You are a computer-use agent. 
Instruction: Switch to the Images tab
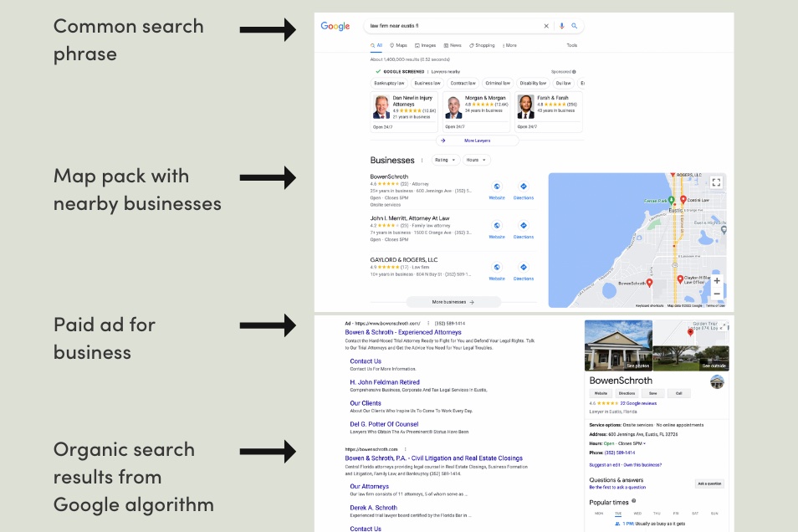point(426,45)
